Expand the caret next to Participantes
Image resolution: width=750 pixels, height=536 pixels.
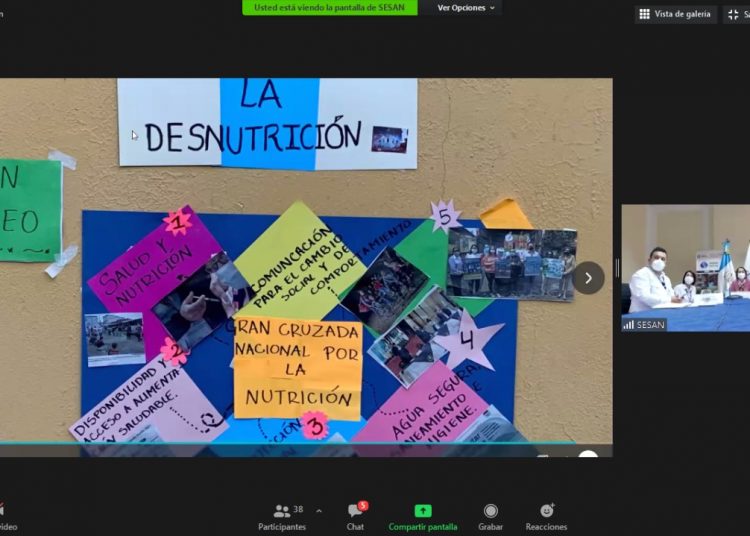[x=319, y=511]
